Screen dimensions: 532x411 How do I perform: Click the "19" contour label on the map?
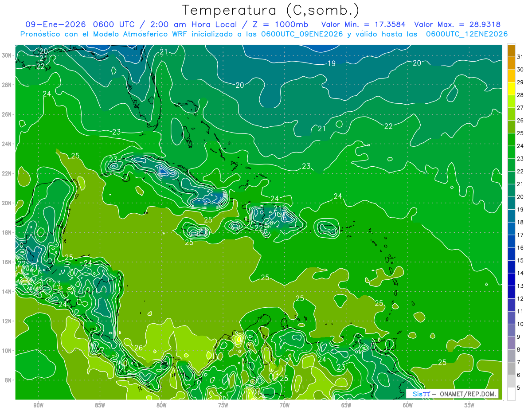tap(331, 63)
